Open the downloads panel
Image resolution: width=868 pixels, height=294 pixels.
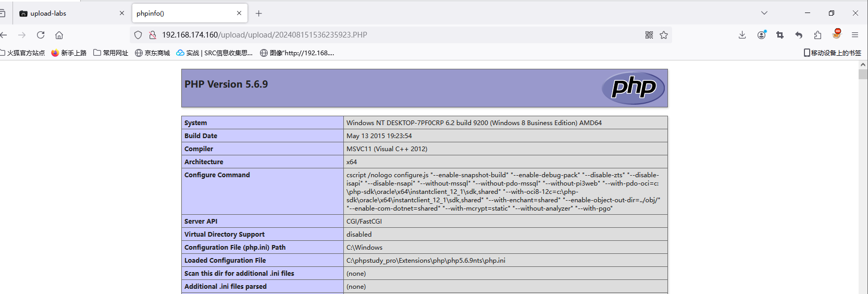742,35
